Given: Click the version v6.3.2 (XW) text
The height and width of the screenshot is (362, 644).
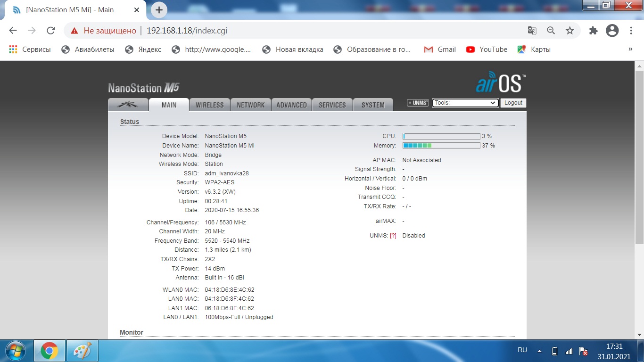Looking at the screenshot, I should pyautogui.click(x=220, y=192).
